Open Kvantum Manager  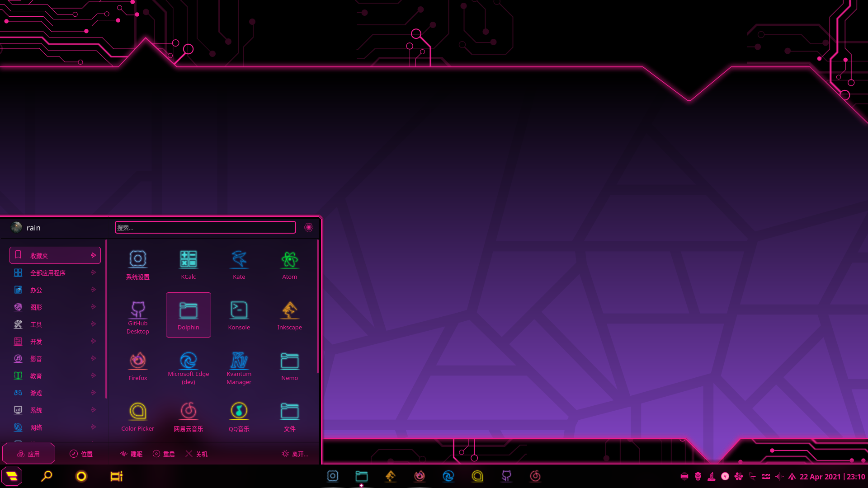click(x=239, y=366)
